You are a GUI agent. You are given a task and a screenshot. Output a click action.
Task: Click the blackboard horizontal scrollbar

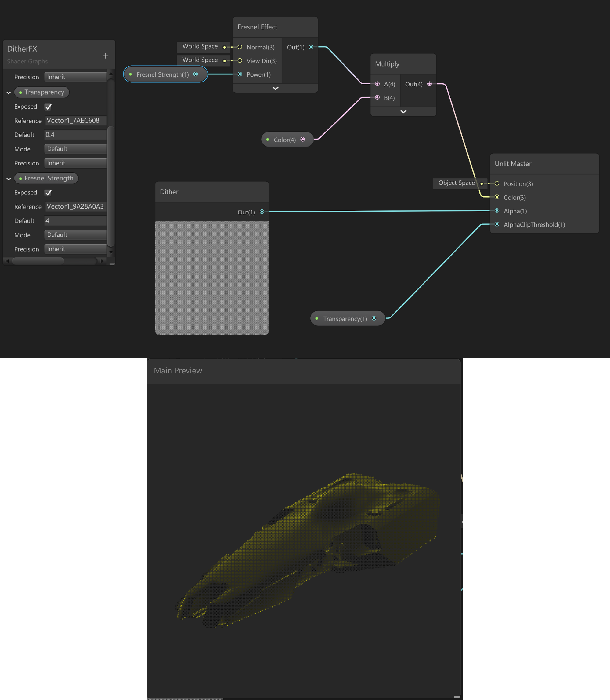[x=38, y=261]
